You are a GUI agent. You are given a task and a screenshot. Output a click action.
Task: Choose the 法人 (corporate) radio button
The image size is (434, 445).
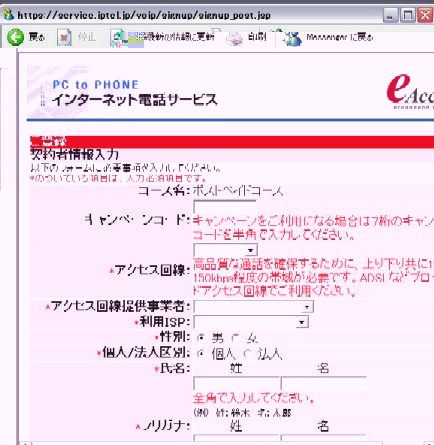pos(247,353)
